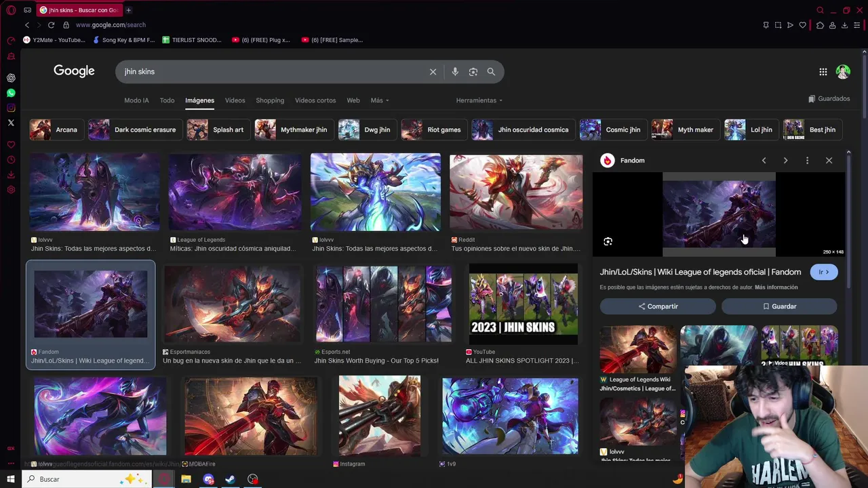Open the Opera GX main menu logo
This screenshot has height=488, width=868.
pyautogui.click(x=11, y=10)
